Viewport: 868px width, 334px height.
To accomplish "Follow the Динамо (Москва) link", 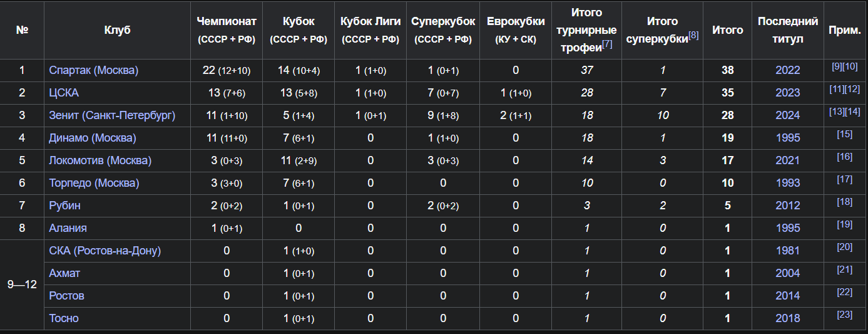I will click(x=93, y=138).
